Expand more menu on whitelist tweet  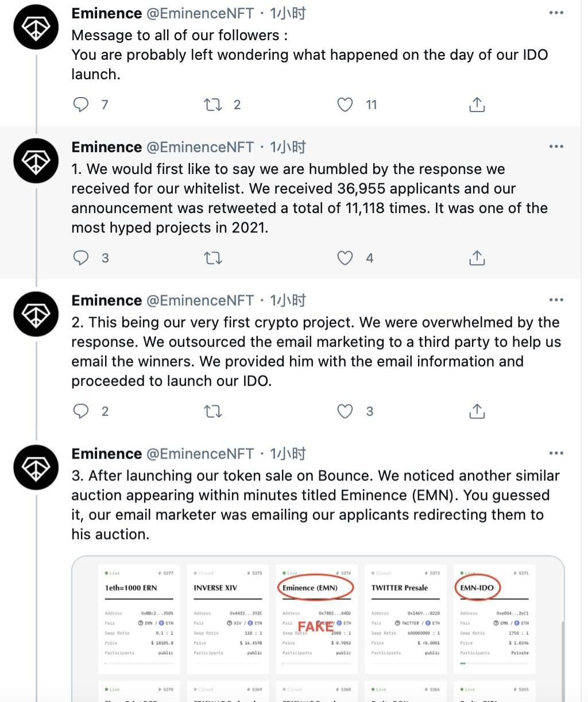(556, 147)
